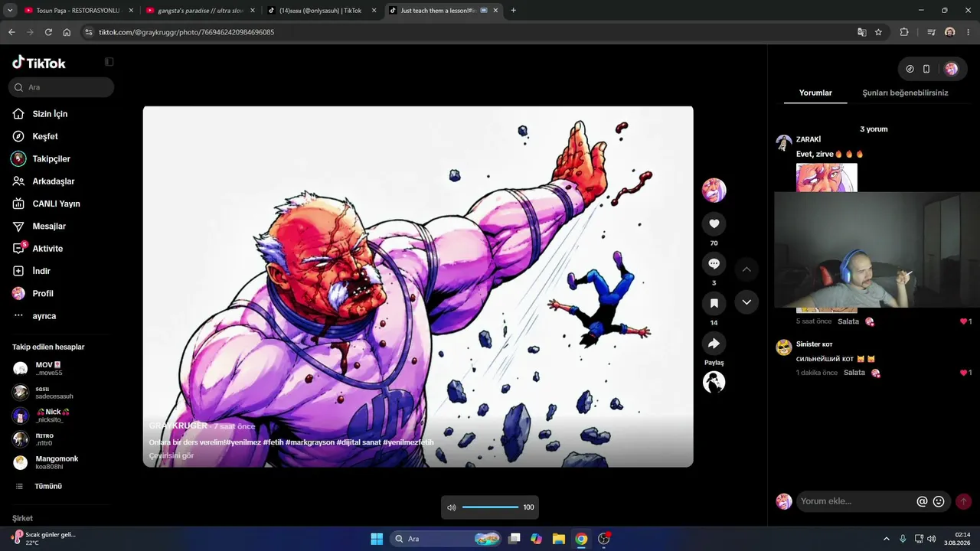Select the Yorumlar tab
Screen dimensions: 980x551
pos(815,93)
